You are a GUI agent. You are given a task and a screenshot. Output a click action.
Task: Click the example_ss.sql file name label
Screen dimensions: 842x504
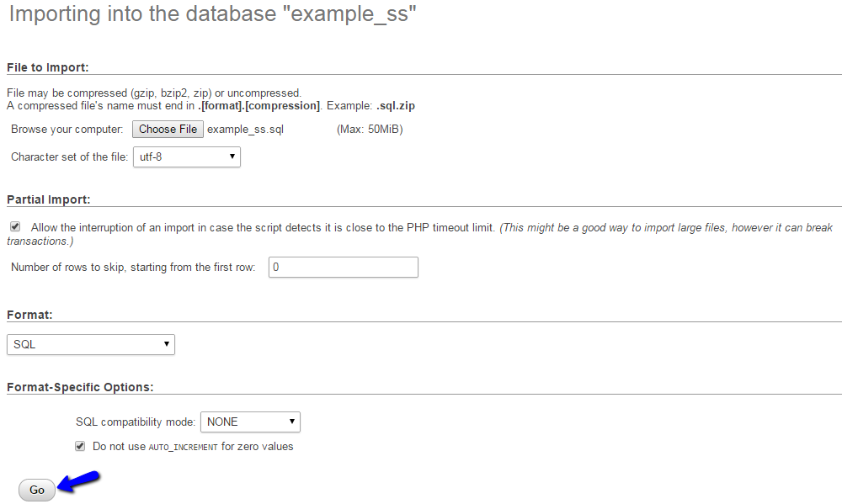click(x=245, y=129)
